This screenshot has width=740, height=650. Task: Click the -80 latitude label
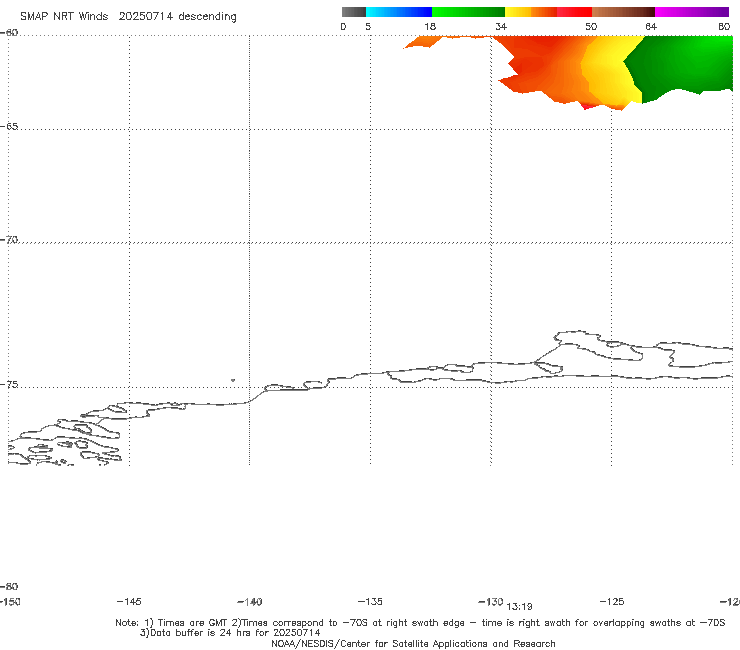(x=9, y=586)
